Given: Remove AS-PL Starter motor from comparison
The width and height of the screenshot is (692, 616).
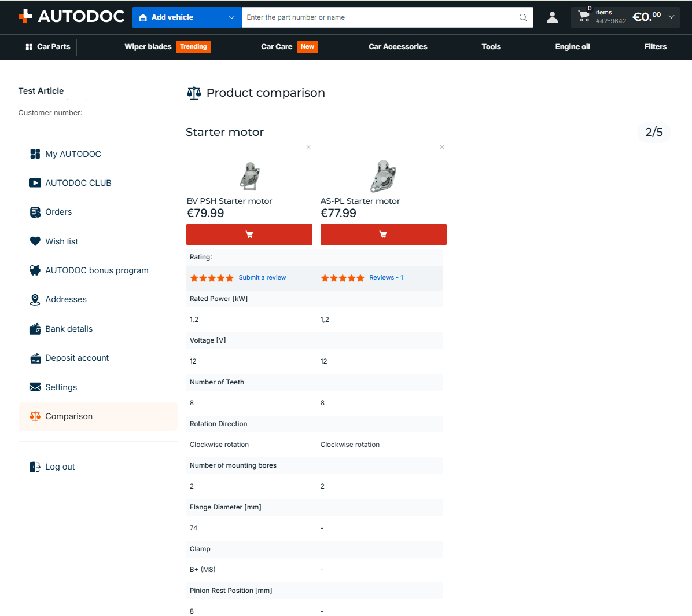Looking at the screenshot, I should [442, 147].
